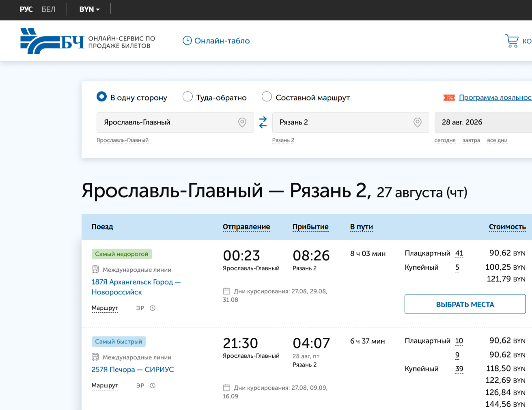Image resolution: width=532 pixels, height=410 pixels.
Task: Click the БЧ railway logo
Action: tap(52, 41)
